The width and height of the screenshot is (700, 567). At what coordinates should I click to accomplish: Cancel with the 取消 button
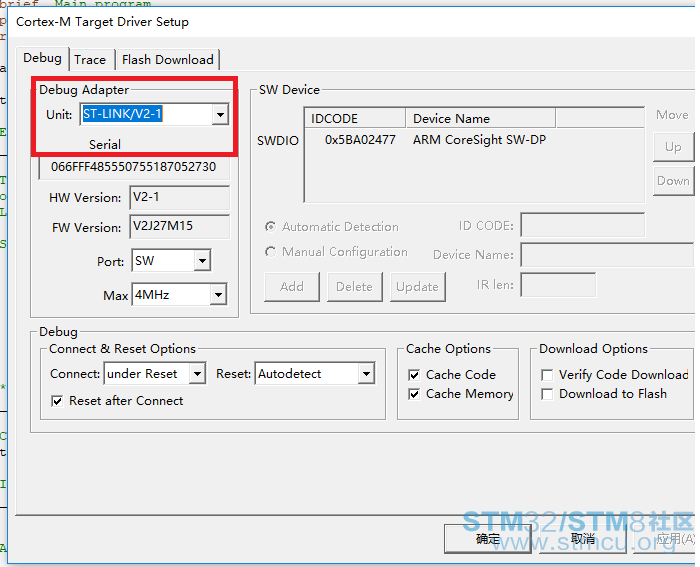[583, 539]
